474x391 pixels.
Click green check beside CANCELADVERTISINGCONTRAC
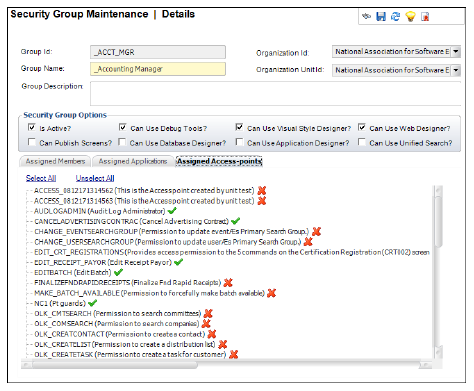pos(235,221)
